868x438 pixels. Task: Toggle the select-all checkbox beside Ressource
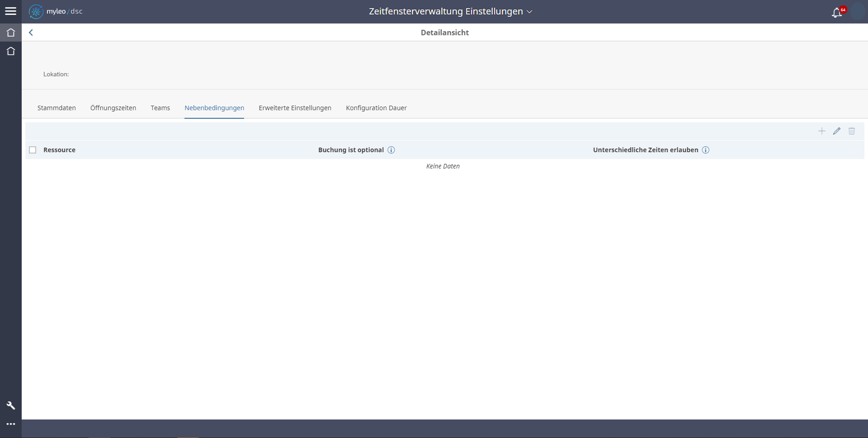click(33, 150)
